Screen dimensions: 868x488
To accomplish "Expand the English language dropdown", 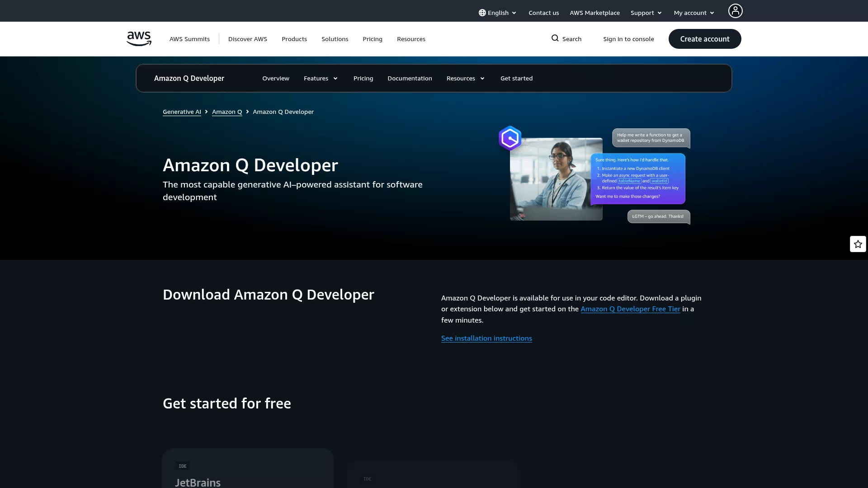I will tap(497, 13).
